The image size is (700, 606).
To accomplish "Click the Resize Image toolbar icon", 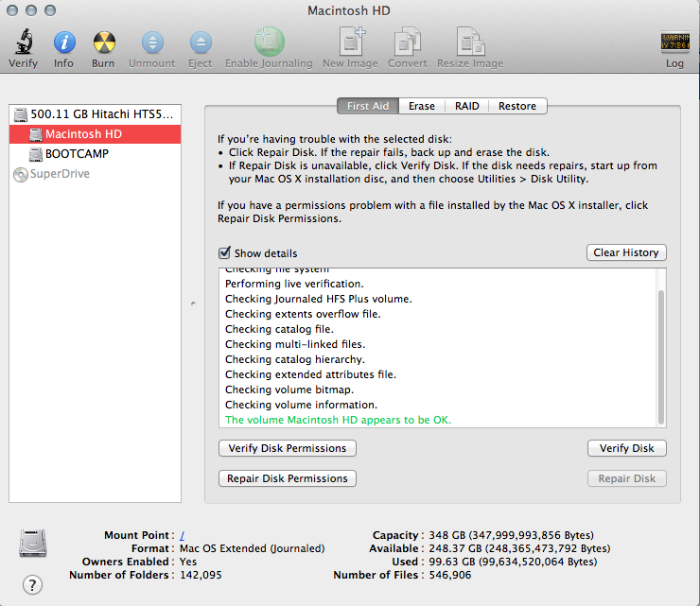I will click(x=470, y=42).
